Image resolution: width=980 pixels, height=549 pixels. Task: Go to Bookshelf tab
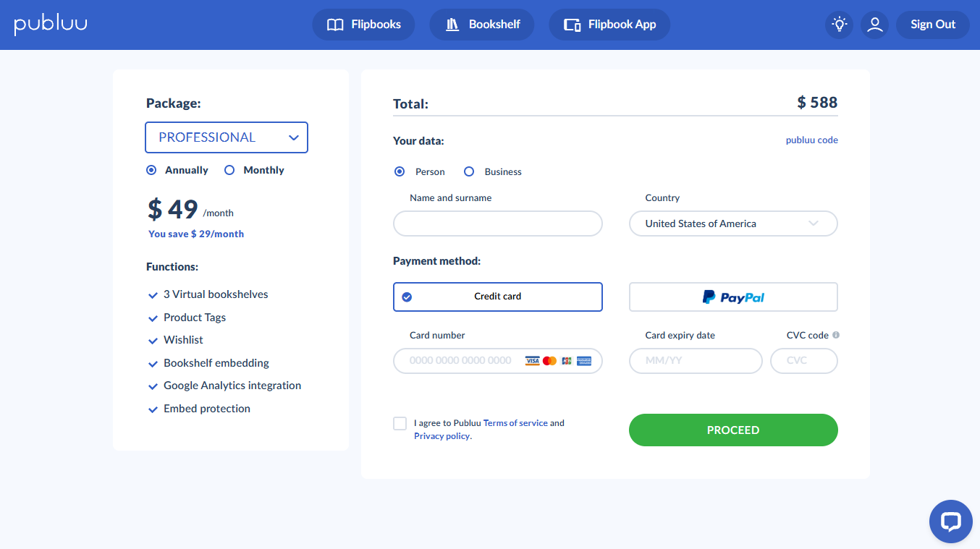[482, 25]
